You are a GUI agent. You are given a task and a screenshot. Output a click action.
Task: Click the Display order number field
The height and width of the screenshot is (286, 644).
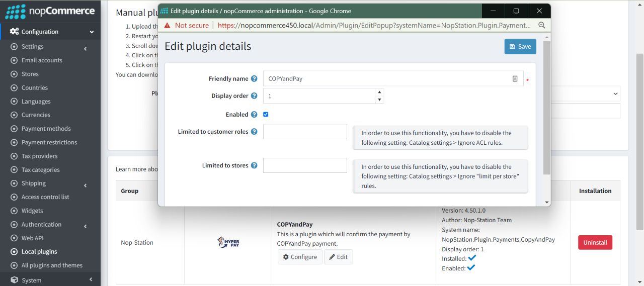point(319,96)
